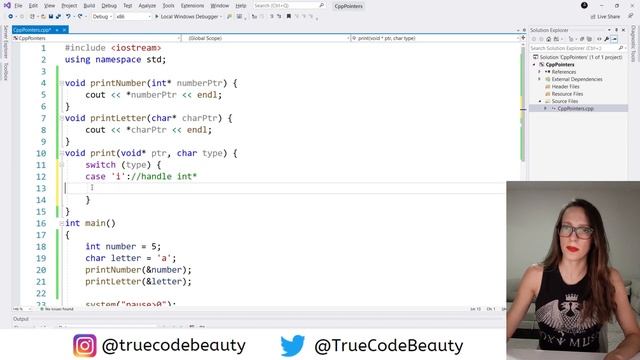Screen dimensions: 640x360
Task: Collapse the Source Files folder
Action: 540,101
